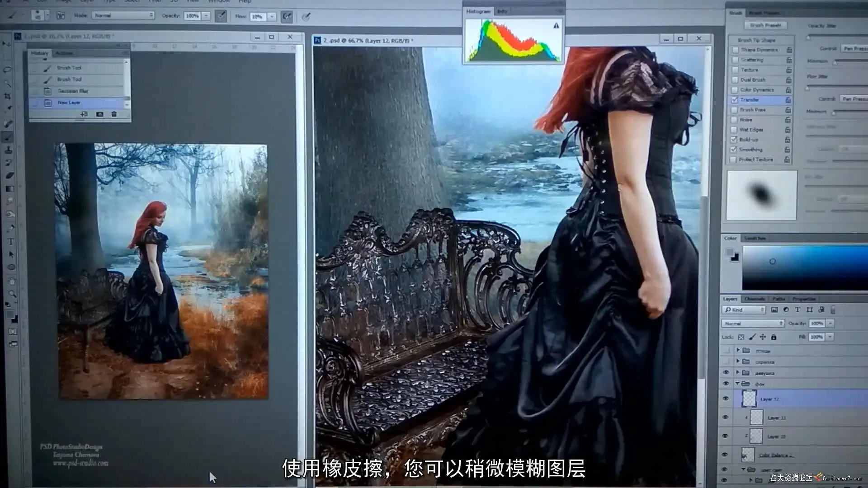Filter layers by shape layers icon

[810, 310]
